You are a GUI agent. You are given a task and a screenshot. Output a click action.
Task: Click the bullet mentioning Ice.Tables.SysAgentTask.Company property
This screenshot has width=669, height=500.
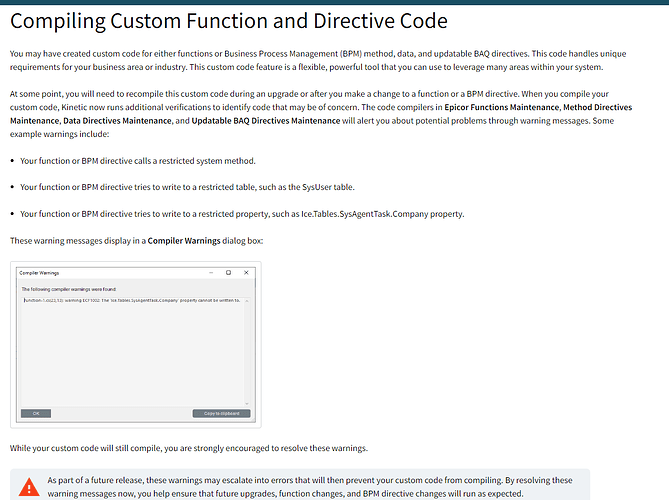coord(242,214)
